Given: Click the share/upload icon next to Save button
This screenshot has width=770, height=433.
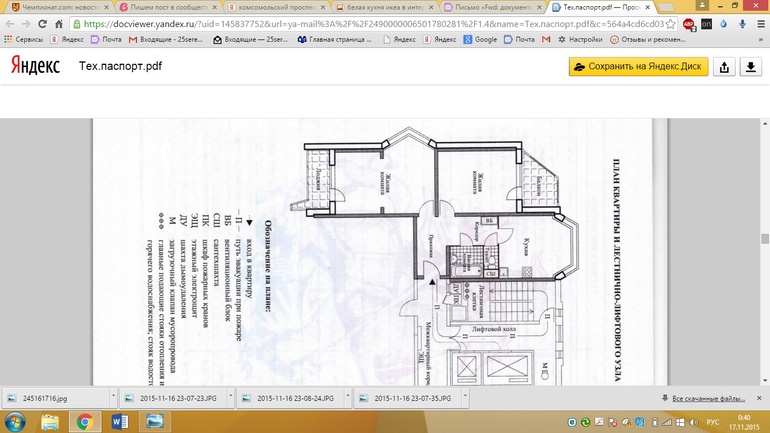Looking at the screenshot, I should coord(725,67).
